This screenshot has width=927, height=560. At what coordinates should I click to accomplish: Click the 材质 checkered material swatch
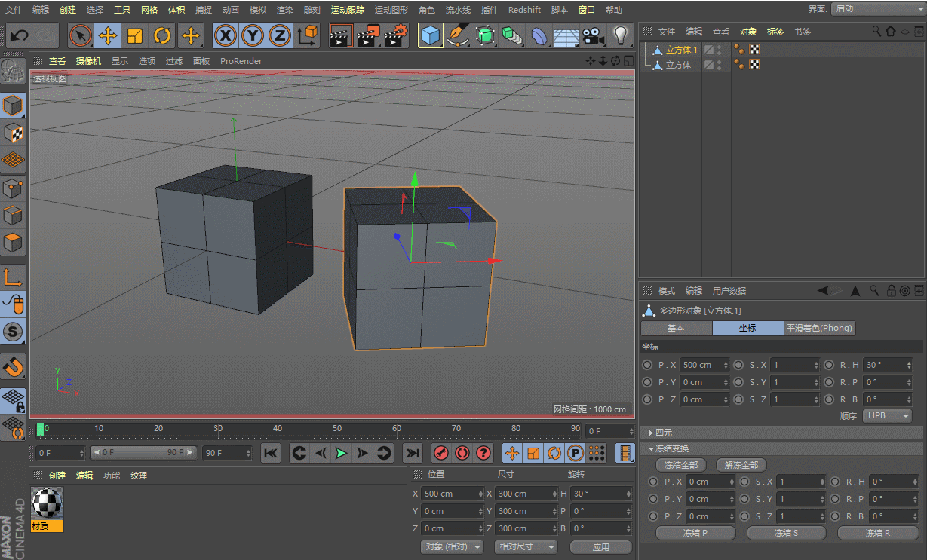(47, 503)
